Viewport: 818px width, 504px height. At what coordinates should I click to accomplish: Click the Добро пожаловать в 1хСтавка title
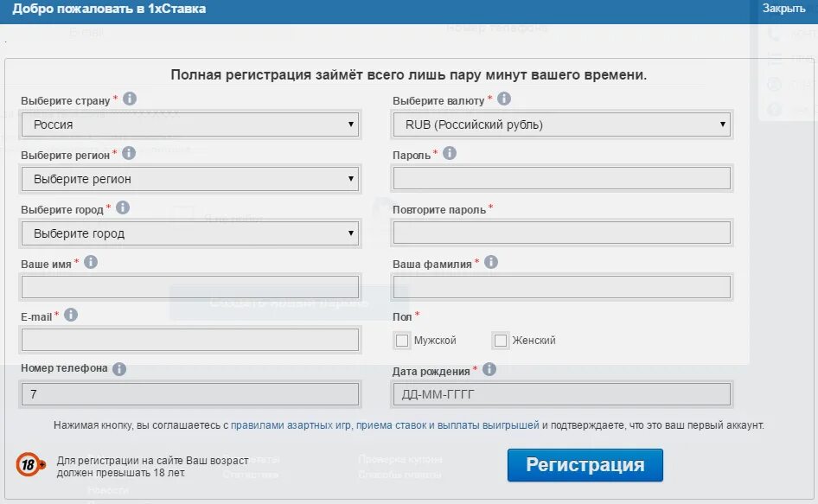109,9
